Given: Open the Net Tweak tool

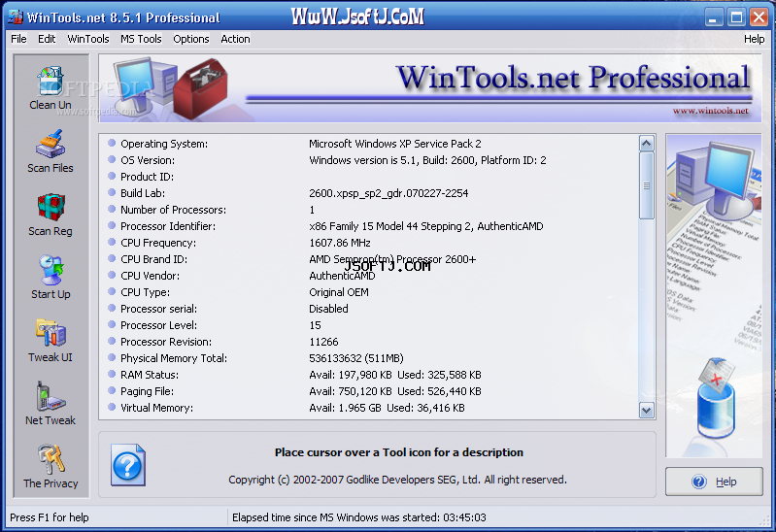Looking at the screenshot, I should pyautogui.click(x=51, y=404).
